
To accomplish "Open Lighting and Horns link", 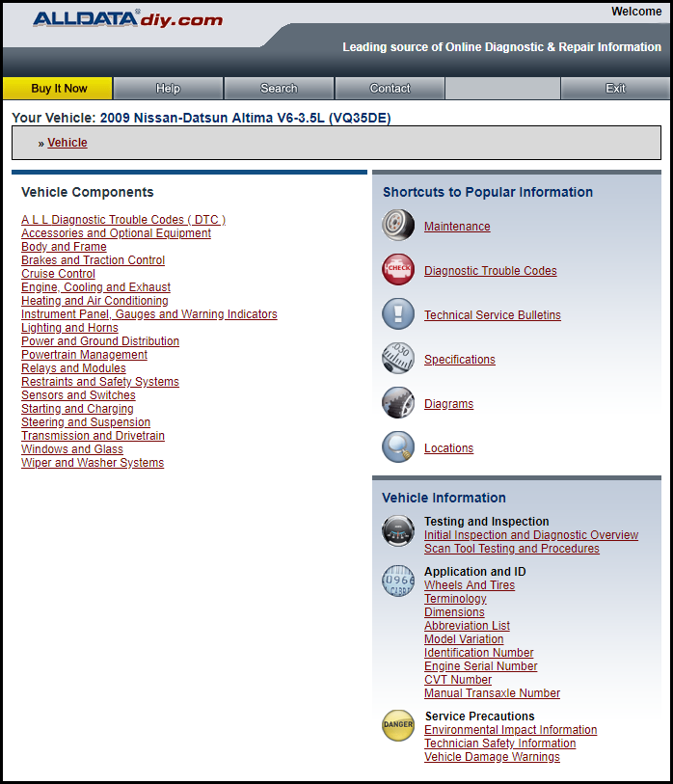I will click(70, 328).
